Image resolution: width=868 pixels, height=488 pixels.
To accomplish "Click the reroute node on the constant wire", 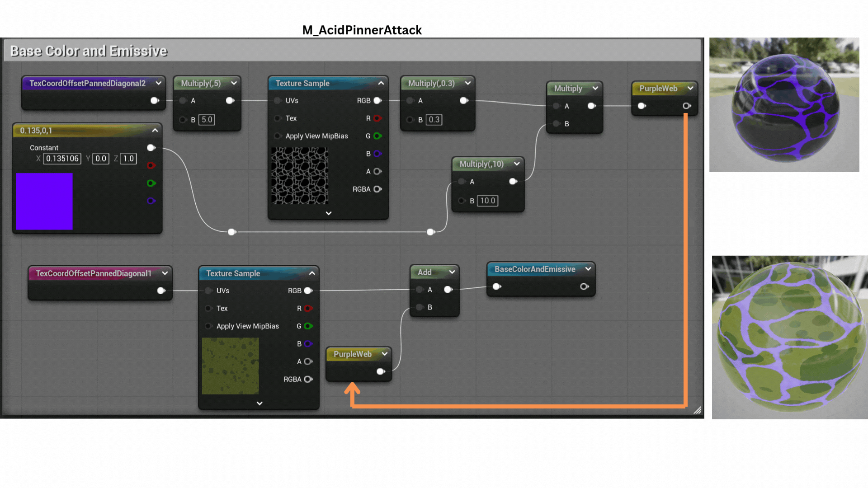I will pyautogui.click(x=232, y=232).
